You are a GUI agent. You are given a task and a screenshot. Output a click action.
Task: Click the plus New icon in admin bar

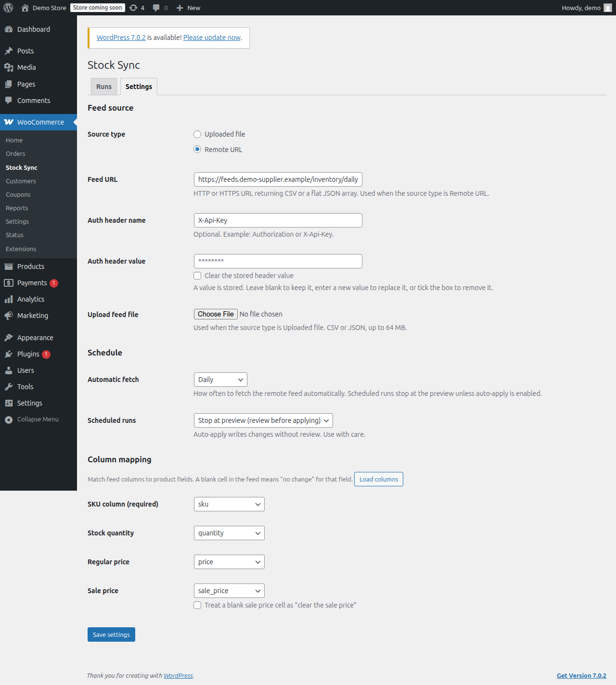pyautogui.click(x=180, y=8)
